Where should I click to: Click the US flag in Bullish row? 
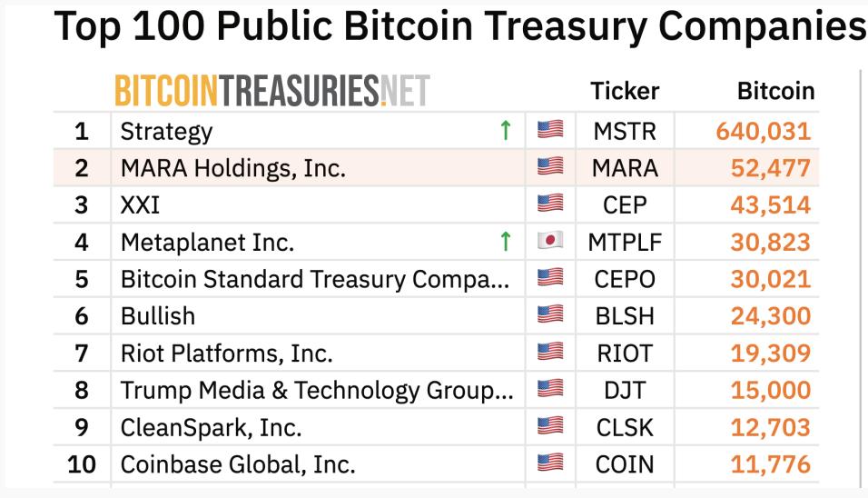tap(550, 316)
